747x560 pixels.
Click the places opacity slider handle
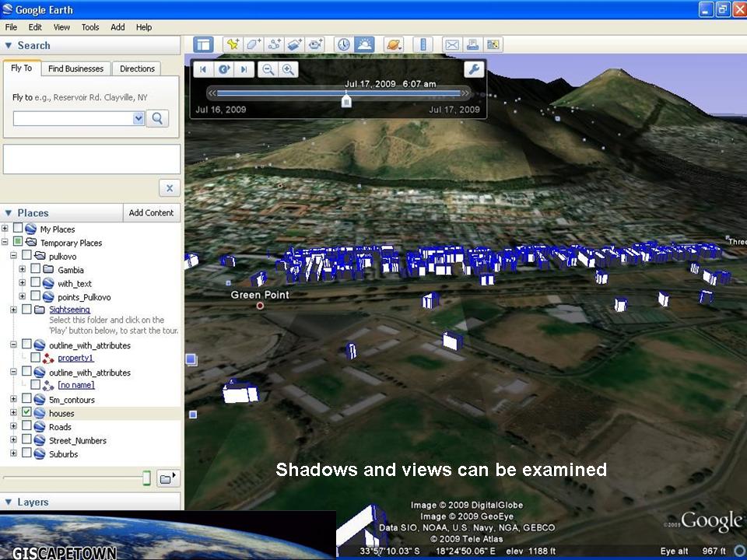[147, 478]
